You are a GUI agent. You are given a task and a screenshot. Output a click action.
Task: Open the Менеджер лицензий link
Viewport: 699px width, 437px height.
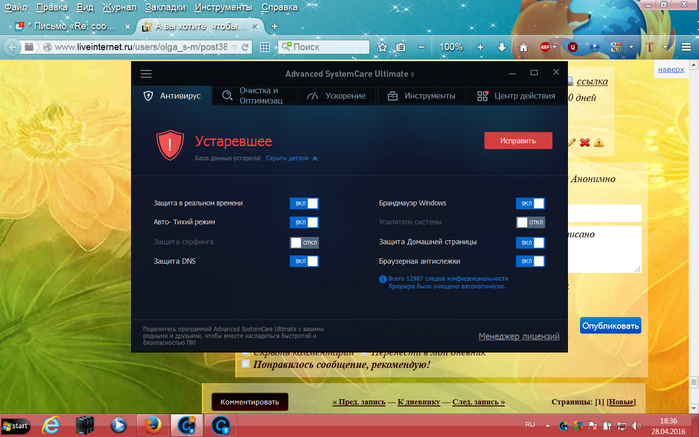(x=519, y=337)
